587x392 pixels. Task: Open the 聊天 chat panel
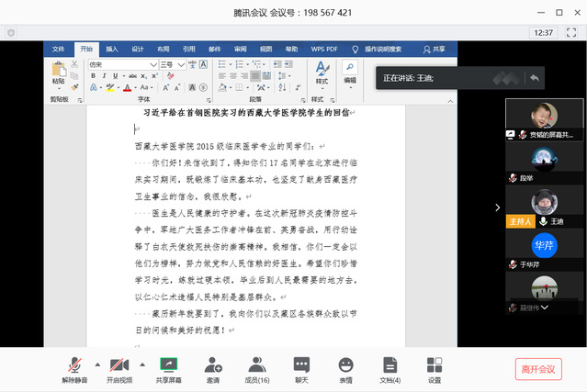click(301, 365)
